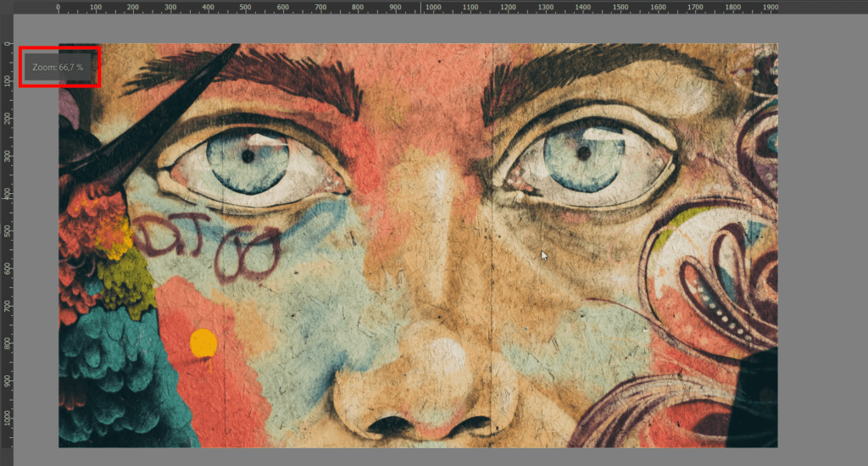Click the Zoom 66,7 % indicator overlay

59,66
